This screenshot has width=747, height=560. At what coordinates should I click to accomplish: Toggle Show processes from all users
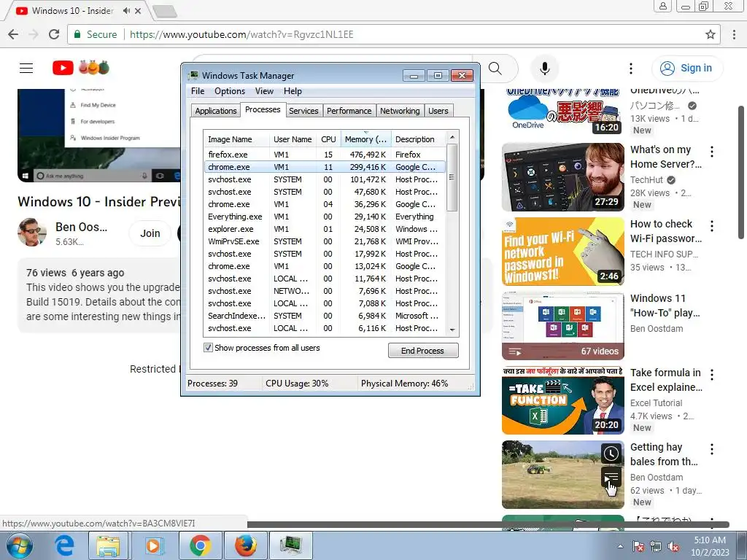(x=208, y=348)
